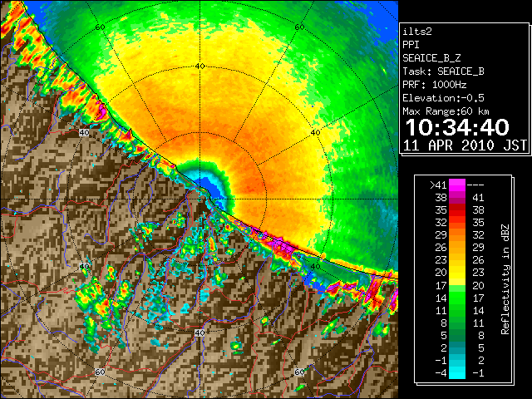The height and width of the screenshot is (399, 532).
Task: Click the 'ilts2' radar name text
Action: 417,32
